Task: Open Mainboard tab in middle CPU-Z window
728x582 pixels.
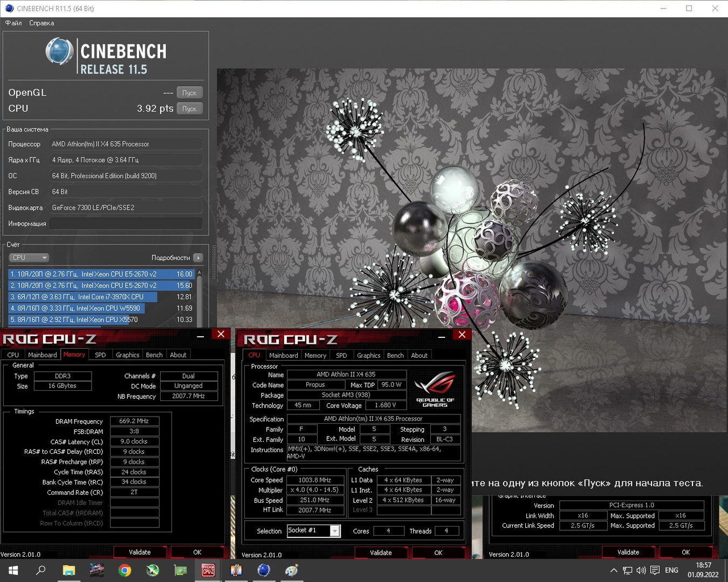Action: (284, 355)
